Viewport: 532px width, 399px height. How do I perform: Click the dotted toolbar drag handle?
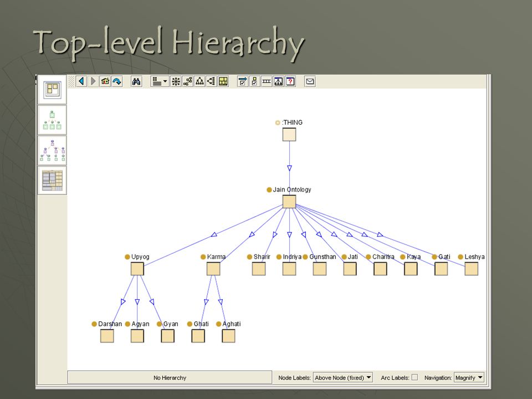pos(71,81)
